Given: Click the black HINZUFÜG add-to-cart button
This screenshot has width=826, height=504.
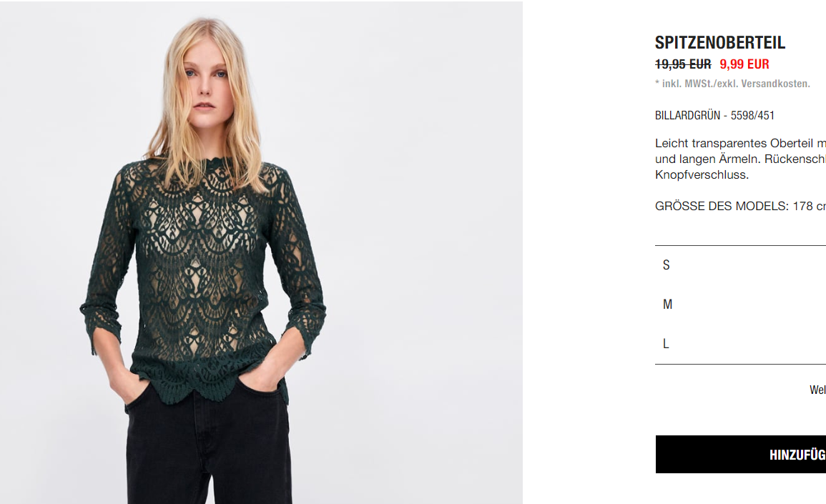Looking at the screenshot, I should (x=741, y=454).
